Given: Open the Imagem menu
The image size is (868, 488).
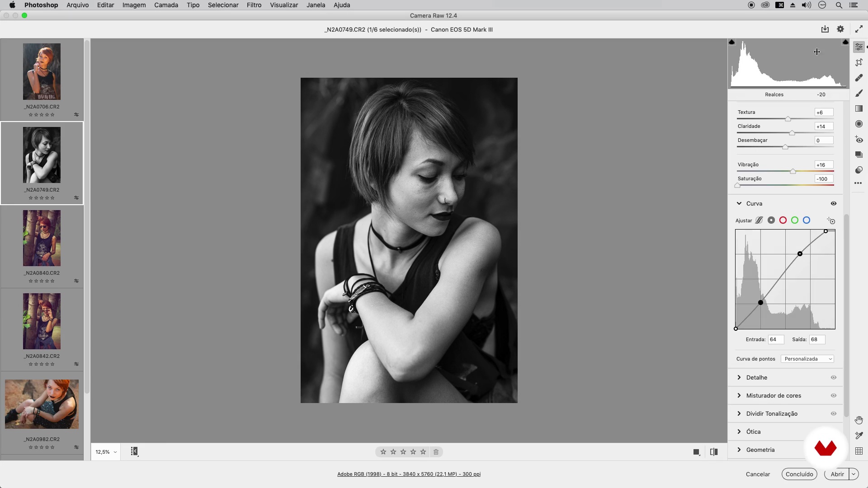Looking at the screenshot, I should pyautogui.click(x=134, y=5).
